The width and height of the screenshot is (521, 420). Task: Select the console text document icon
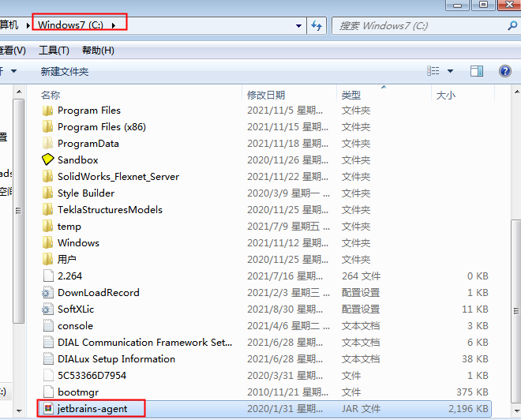(48, 325)
